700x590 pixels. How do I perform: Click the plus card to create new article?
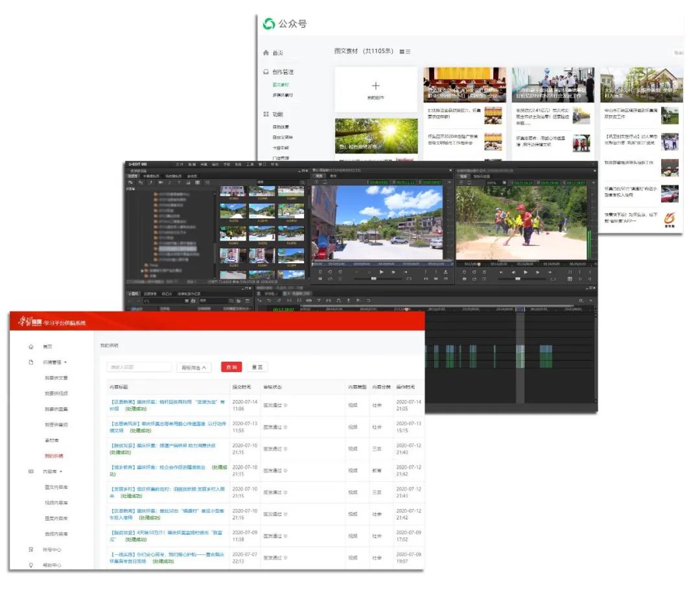click(x=376, y=89)
